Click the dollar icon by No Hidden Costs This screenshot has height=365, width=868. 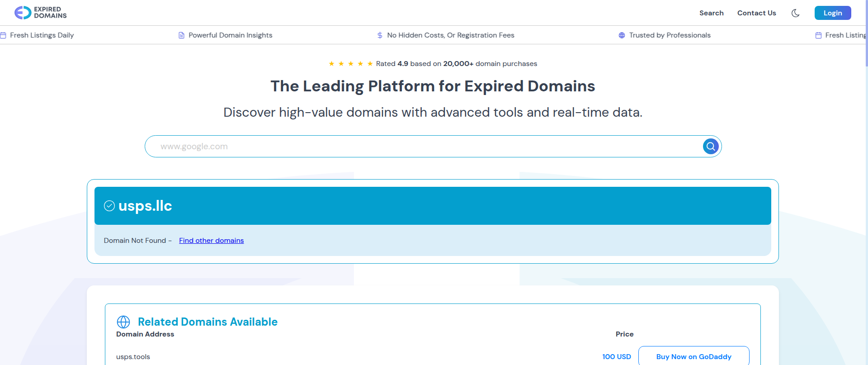[380, 35]
